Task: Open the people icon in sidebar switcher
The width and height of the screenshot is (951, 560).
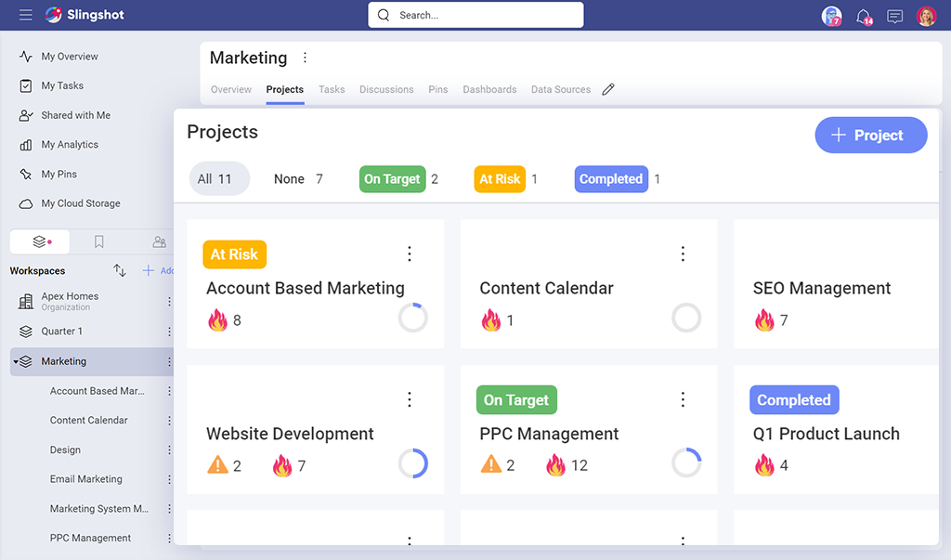Action: tap(159, 241)
